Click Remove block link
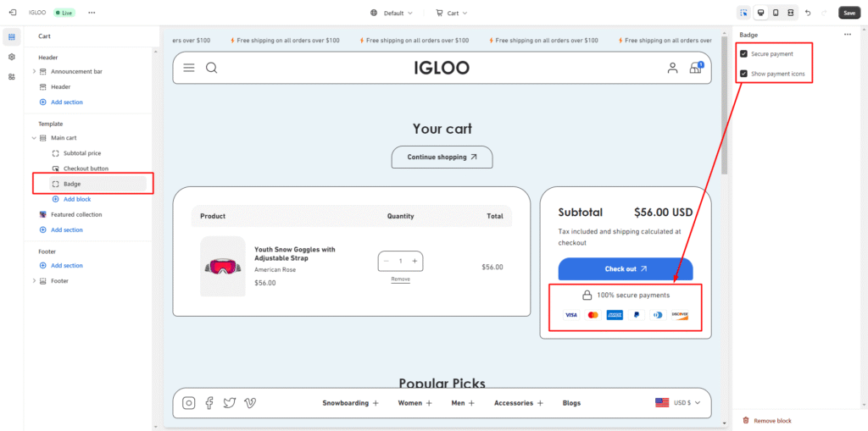The height and width of the screenshot is (431, 868). [772, 421]
